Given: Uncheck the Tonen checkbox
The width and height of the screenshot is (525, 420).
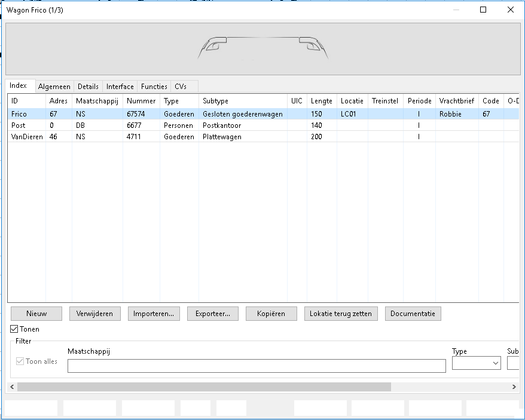Looking at the screenshot, I should 15,329.
